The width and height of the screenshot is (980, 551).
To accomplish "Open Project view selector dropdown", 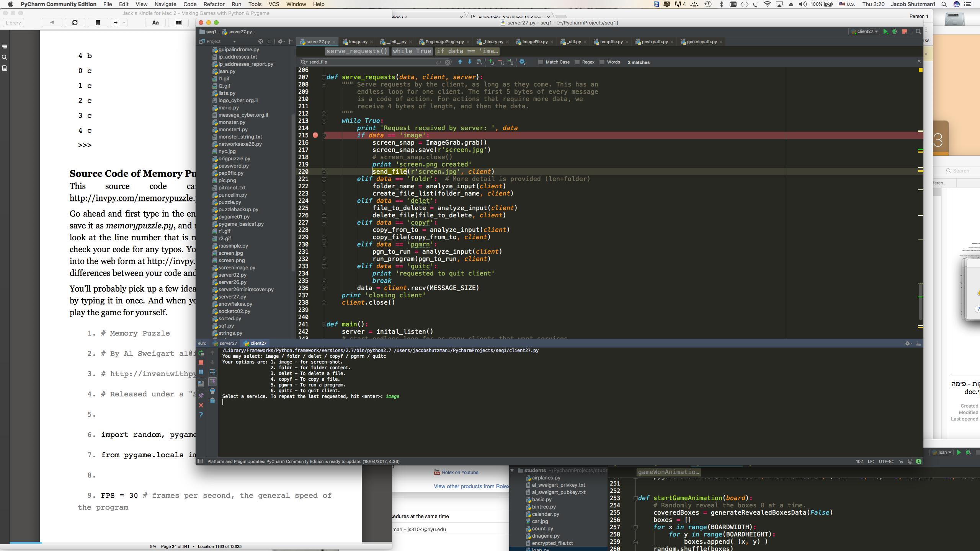I will [x=234, y=41].
